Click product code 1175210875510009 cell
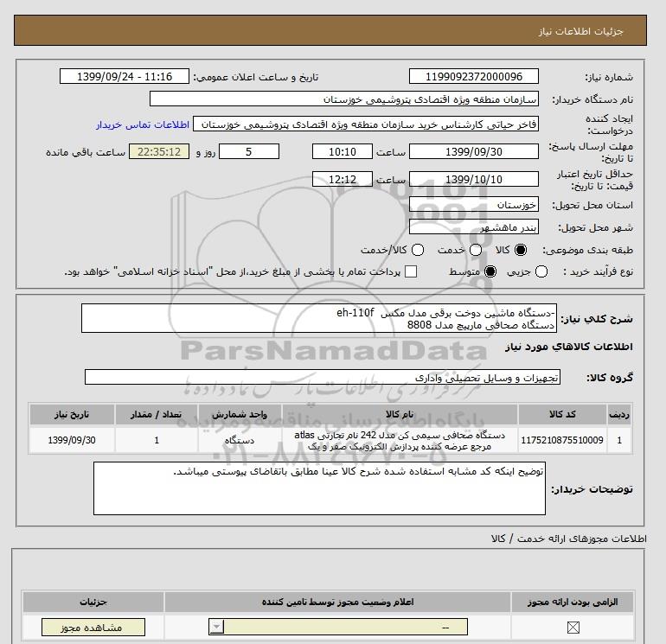The image size is (666, 644). pyautogui.click(x=562, y=440)
